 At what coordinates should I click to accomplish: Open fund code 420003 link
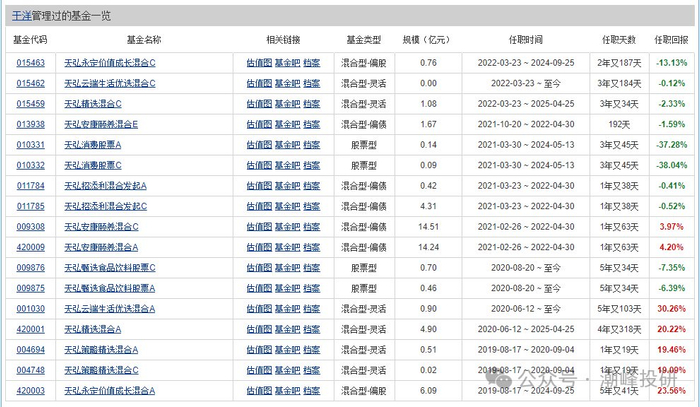pos(30,391)
